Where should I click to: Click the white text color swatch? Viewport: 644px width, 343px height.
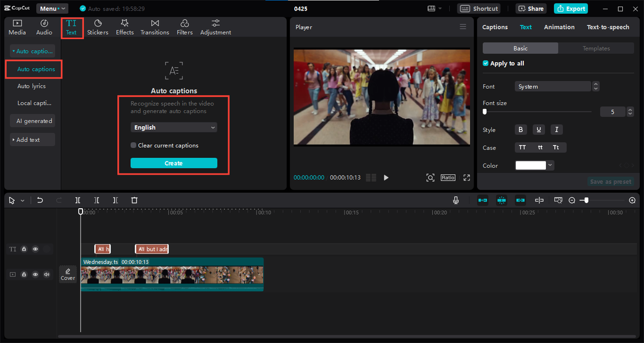tap(531, 165)
